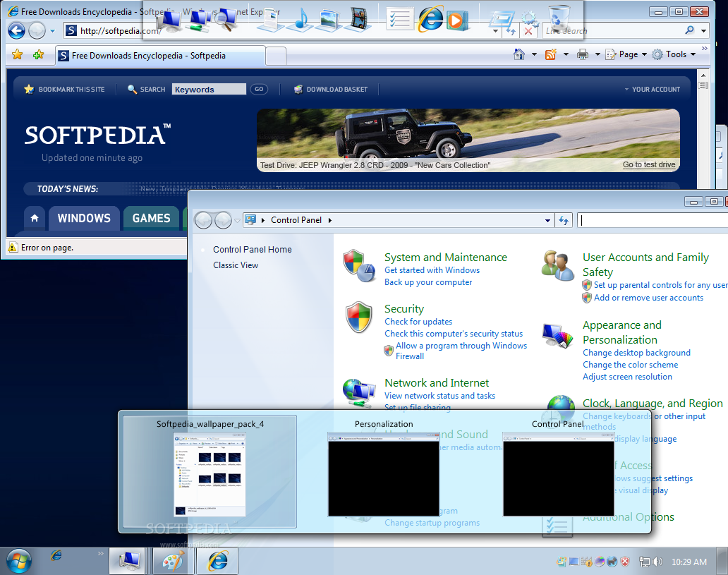Click the GO search button on Softpedia
Viewport: 728px width, 575px height.
pyautogui.click(x=259, y=89)
